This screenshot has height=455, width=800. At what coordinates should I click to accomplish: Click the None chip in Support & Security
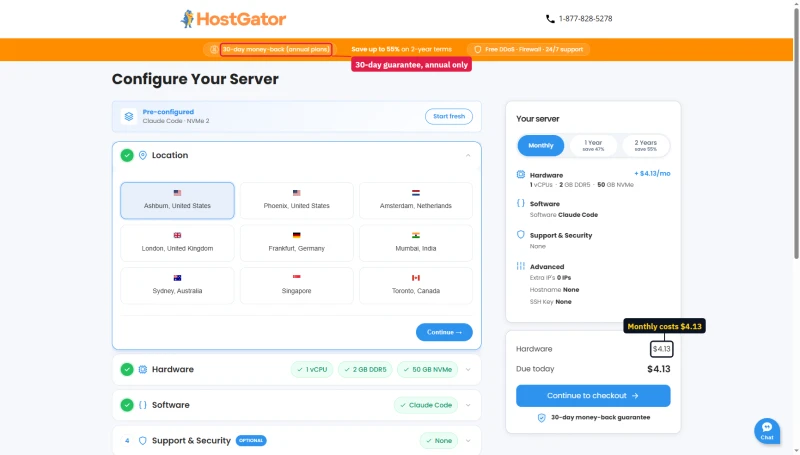pos(439,441)
